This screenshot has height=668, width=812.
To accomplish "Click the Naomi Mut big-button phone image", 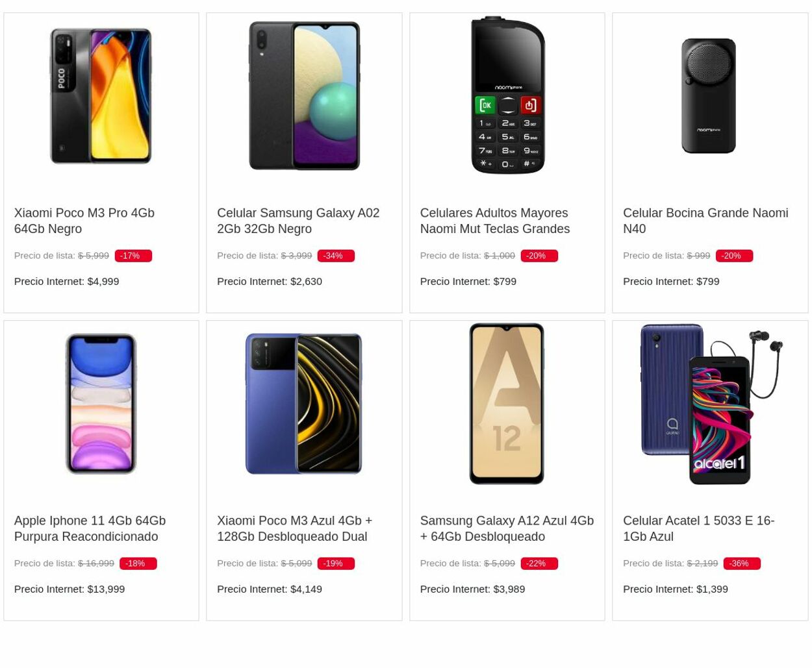I will pos(507,95).
